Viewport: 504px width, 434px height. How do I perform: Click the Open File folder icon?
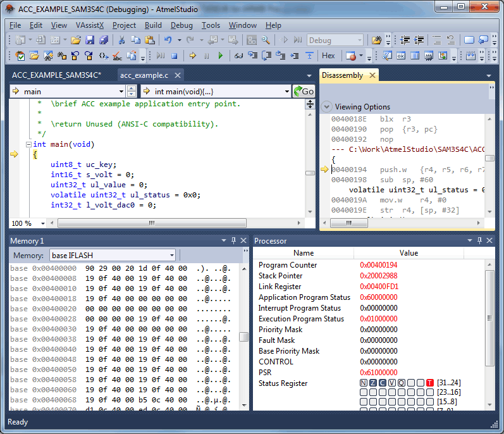click(76, 40)
